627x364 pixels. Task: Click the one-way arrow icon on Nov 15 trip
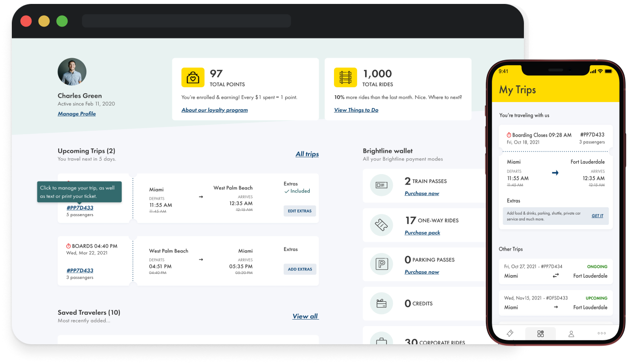click(x=555, y=307)
